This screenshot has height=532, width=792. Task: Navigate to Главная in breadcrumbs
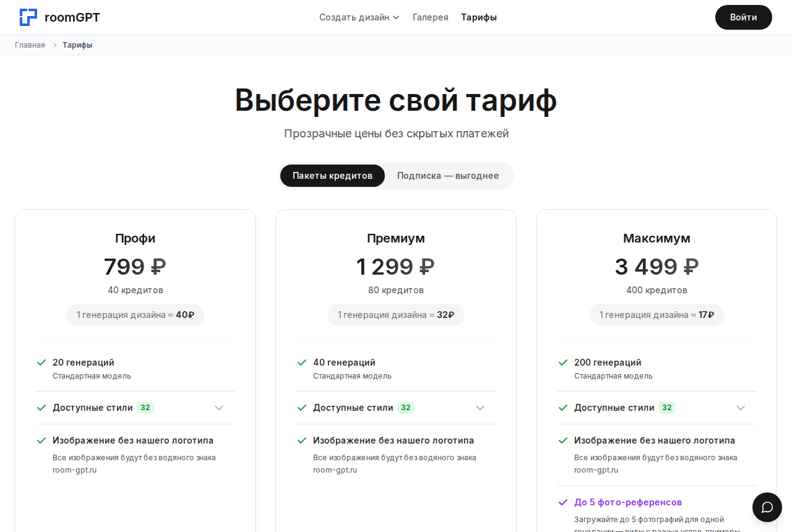coord(30,45)
